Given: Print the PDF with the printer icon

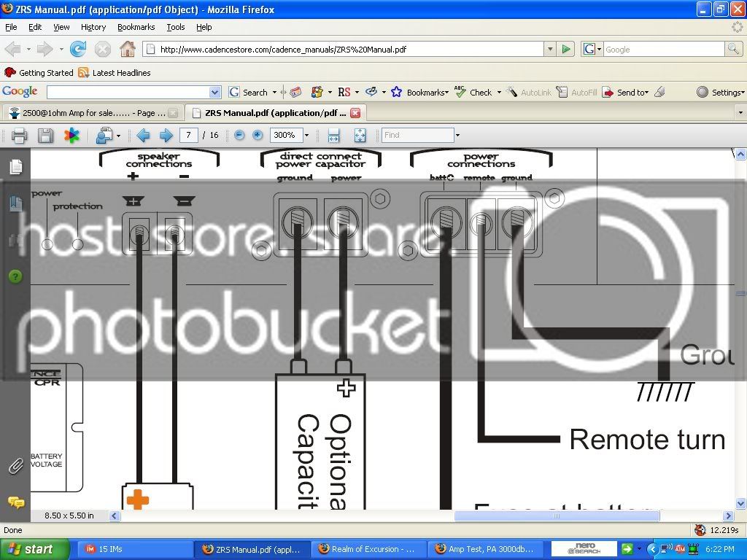Looking at the screenshot, I should pos(19,136).
